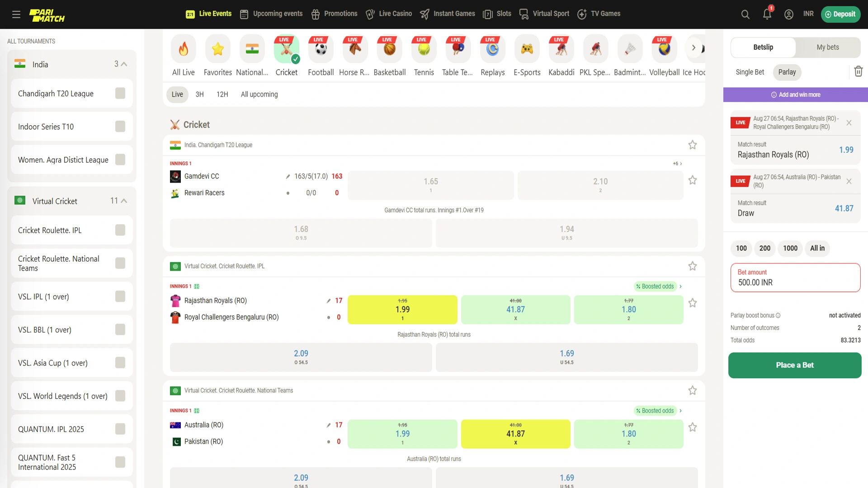Collapse the Virtual Cricket group
Screen dimensions: 868x488
point(124,201)
